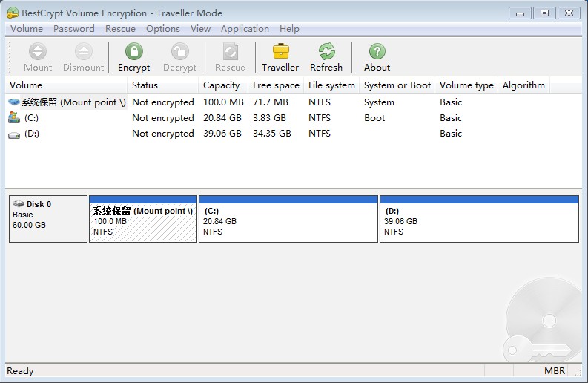588x383 pixels.
Task: Click the Rescue toolbar icon
Action: coord(230,51)
